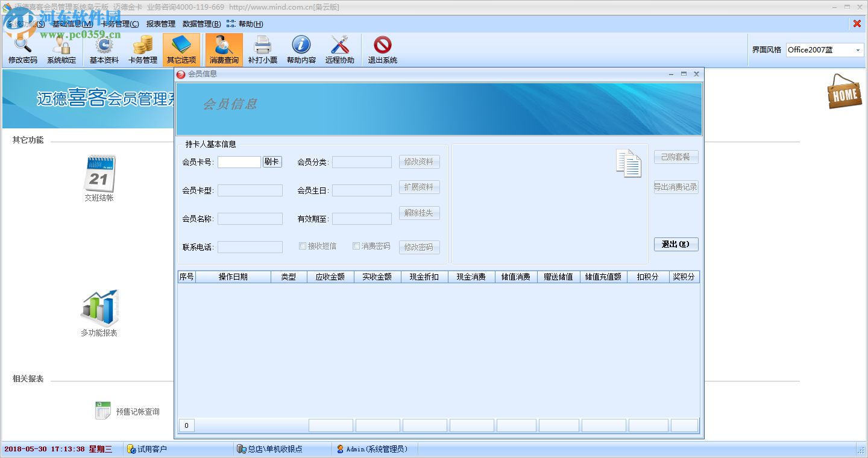Open the 界面风格 Office2007蓝 dropdown
The height and width of the screenshot is (458, 868).
825,50
